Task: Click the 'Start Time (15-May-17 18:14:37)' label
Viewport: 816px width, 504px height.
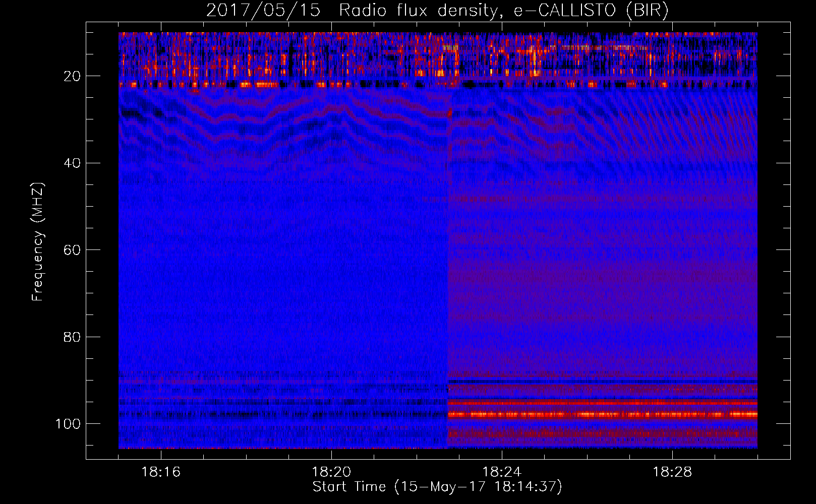Action: [x=437, y=487]
